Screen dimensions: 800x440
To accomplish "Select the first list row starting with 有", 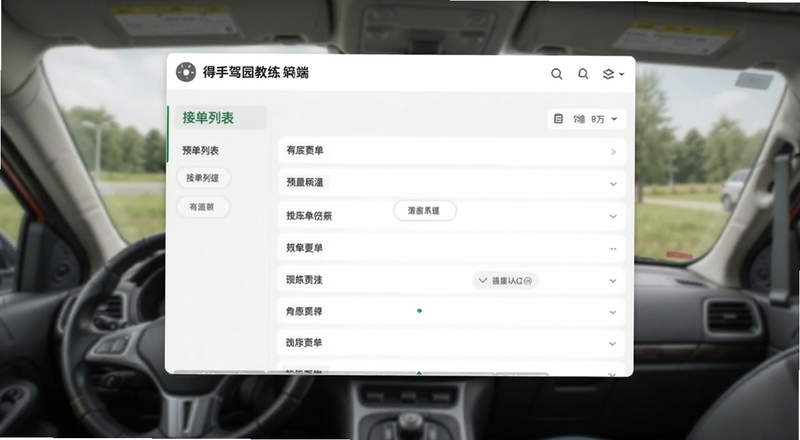I will tap(452, 151).
